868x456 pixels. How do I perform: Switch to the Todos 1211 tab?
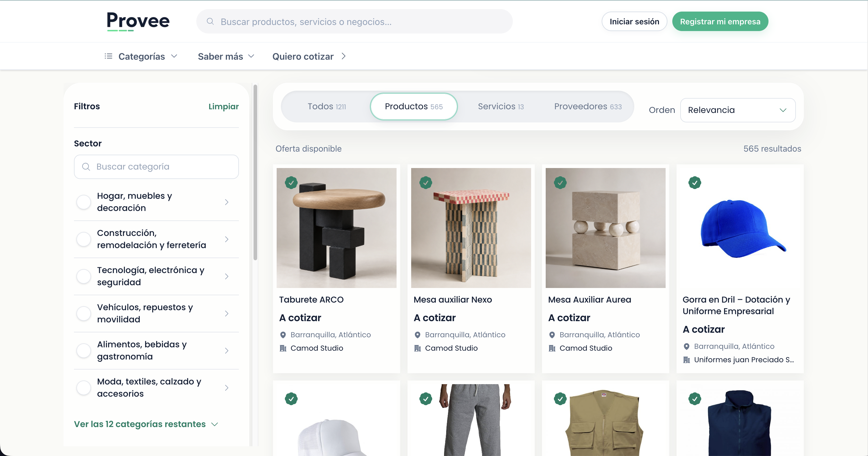pos(327,107)
